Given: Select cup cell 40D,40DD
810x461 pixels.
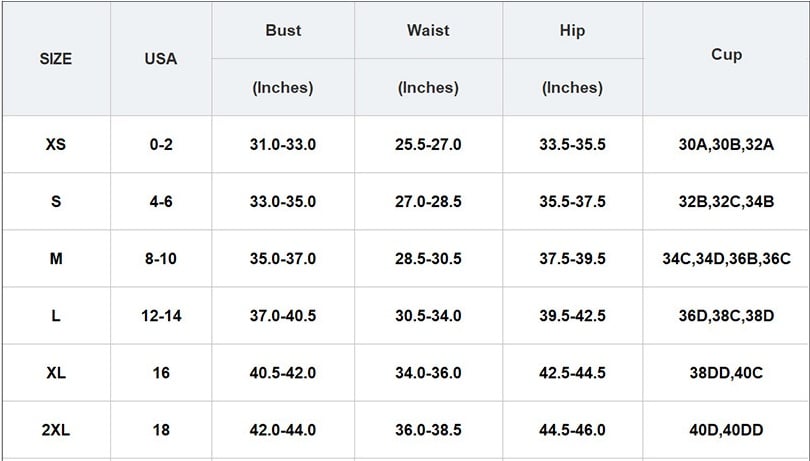Looking at the screenshot, I should [726, 430].
